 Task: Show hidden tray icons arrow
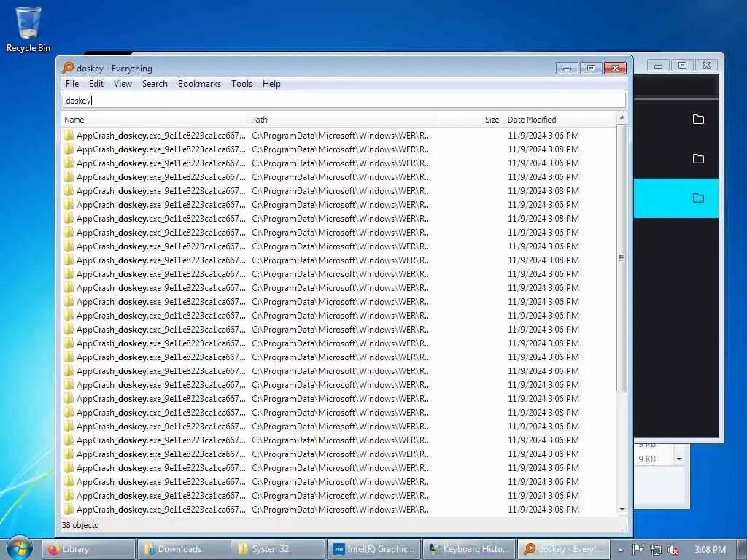tap(620, 550)
